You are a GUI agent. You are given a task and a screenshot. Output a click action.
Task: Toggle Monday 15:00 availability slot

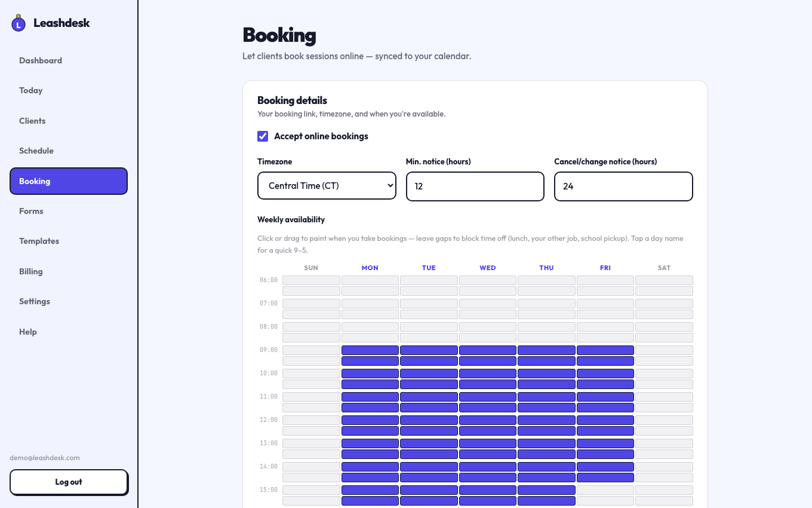(x=370, y=490)
